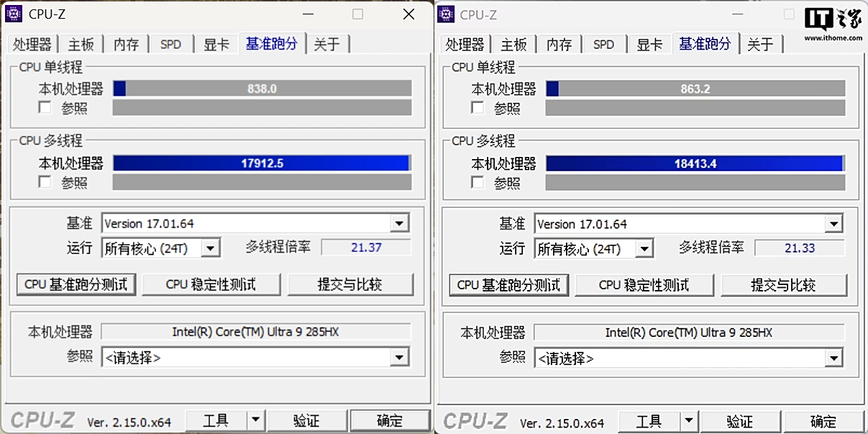This screenshot has width=868, height=434.
Task: Check the multi-thread 参照 box in right window
Action: click(x=478, y=182)
